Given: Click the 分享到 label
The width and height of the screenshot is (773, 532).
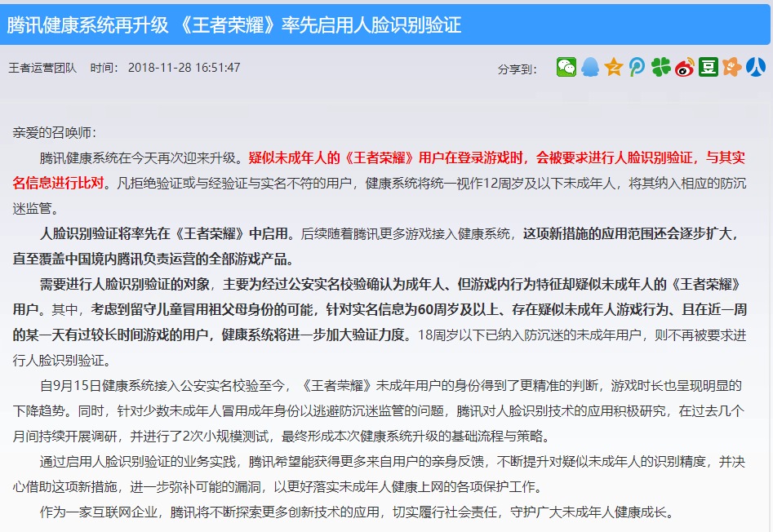Looking at the screenshot, I should coord(518,69).
